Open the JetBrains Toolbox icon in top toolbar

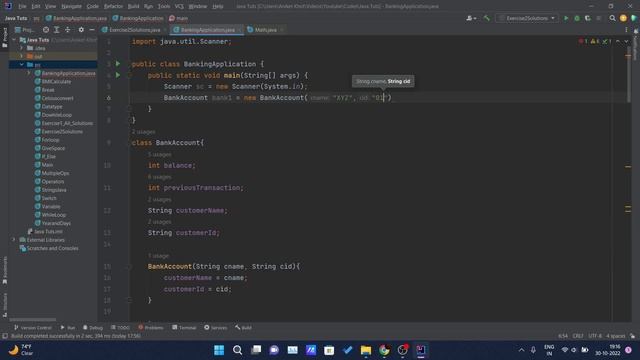pos(634,18)
